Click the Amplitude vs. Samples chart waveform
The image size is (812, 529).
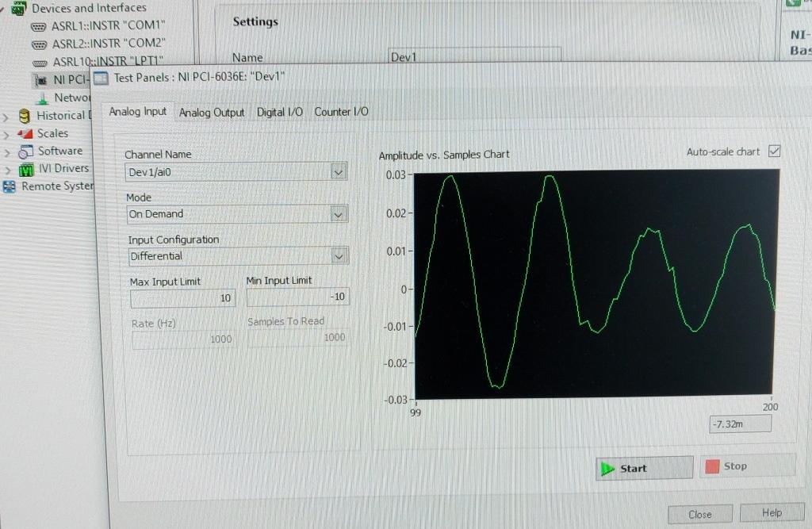point(596,284)
